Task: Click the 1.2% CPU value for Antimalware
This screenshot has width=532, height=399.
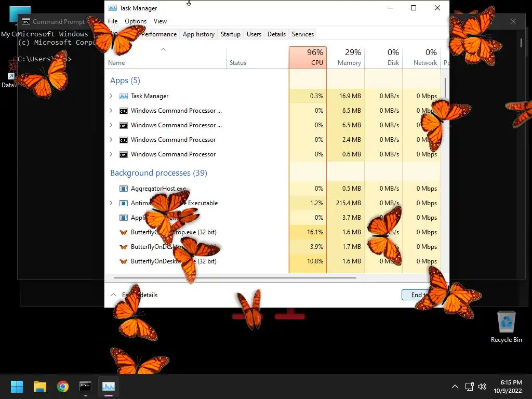Action: 316,203
